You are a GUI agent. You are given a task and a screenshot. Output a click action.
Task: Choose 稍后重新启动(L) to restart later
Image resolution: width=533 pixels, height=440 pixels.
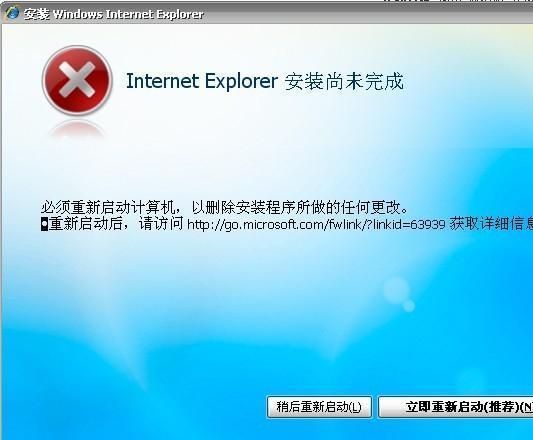[319, 407]
